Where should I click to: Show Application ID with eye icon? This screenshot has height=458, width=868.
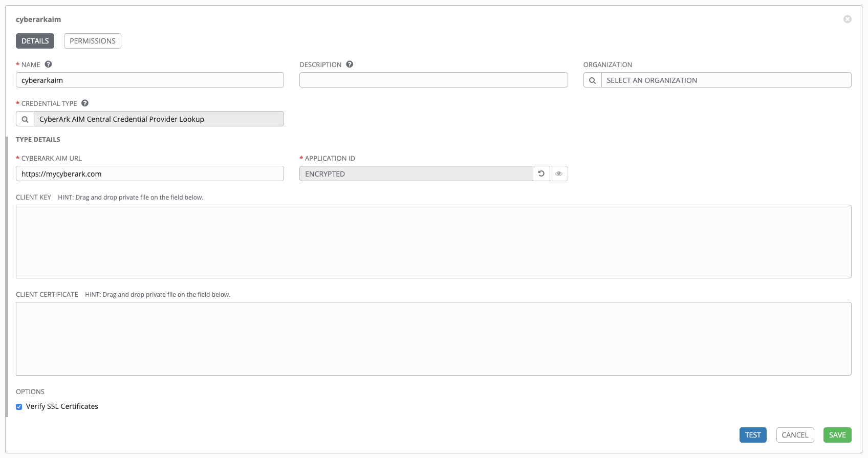click(x=559, y=174)
